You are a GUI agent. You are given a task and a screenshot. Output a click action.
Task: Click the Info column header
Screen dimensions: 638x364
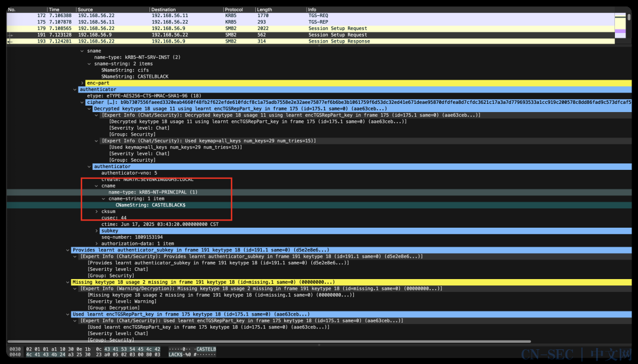pyautogui.click(x=460, y=9)
